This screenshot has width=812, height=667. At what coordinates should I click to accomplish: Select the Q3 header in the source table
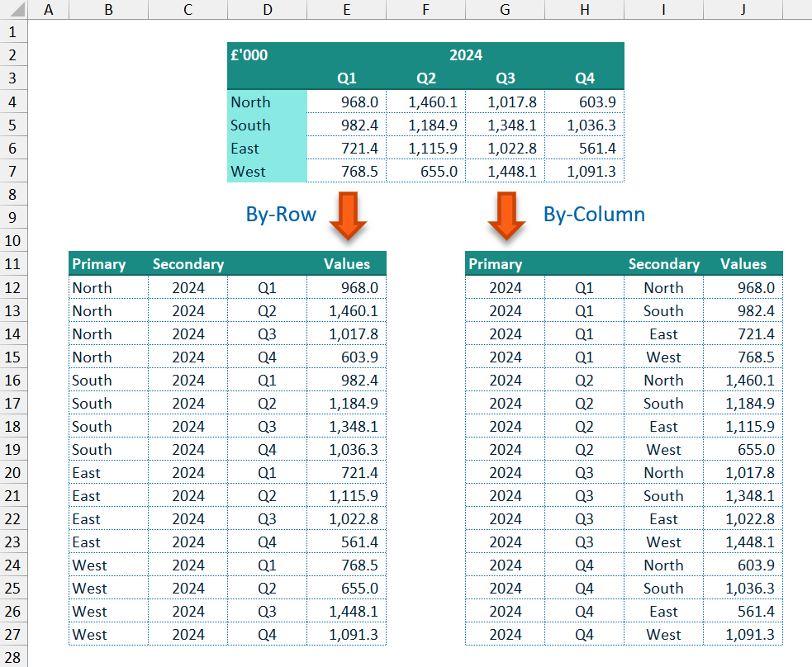pyautogui.click(x=505, y=78)
